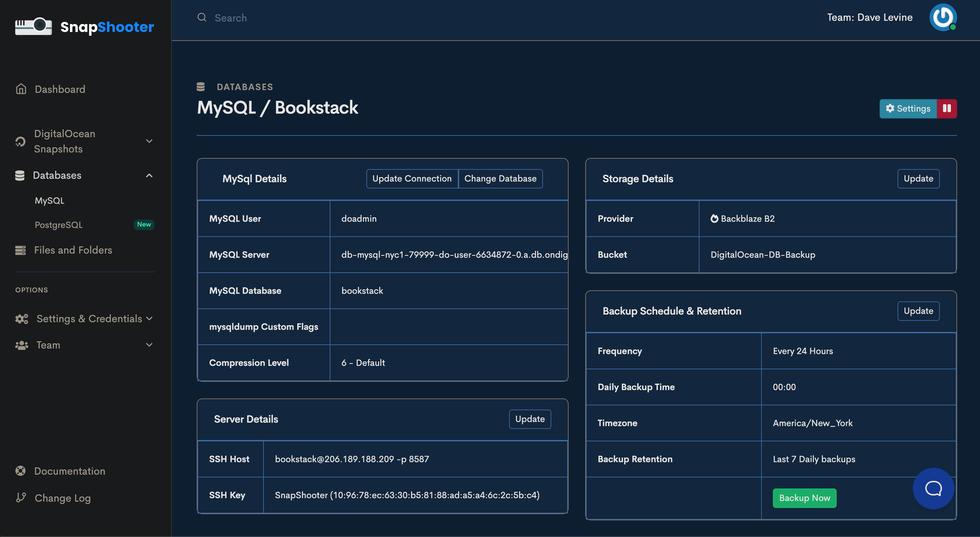Open the gear Settings button
Viewport: 980px width, 537px height.
pos(908,108)
